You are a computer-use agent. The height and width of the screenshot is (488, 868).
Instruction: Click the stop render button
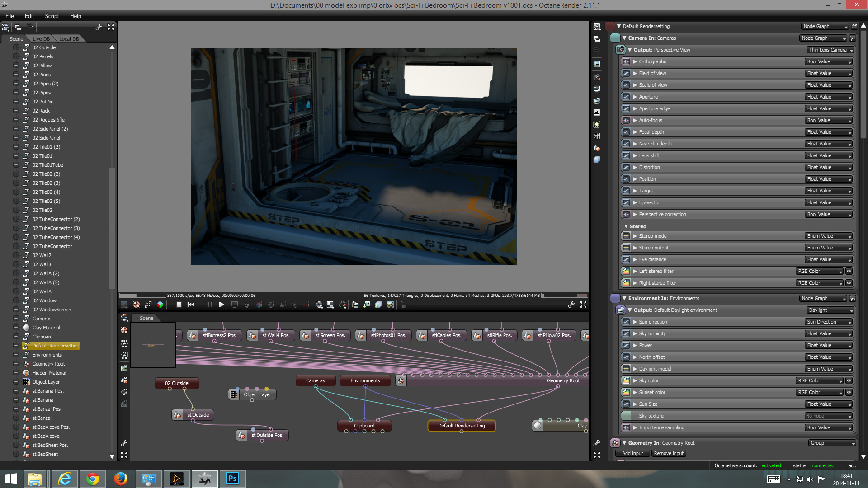(x=179, y=305)
